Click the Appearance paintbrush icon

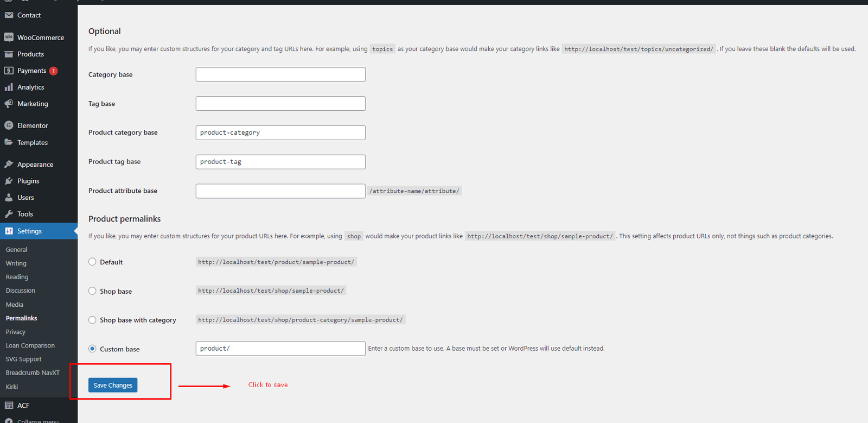(9, 164)
